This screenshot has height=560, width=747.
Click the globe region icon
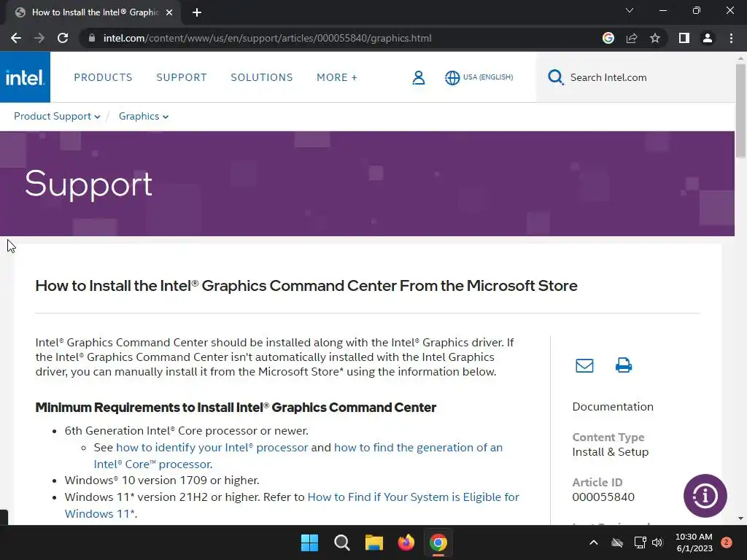(x=452, y=77)
